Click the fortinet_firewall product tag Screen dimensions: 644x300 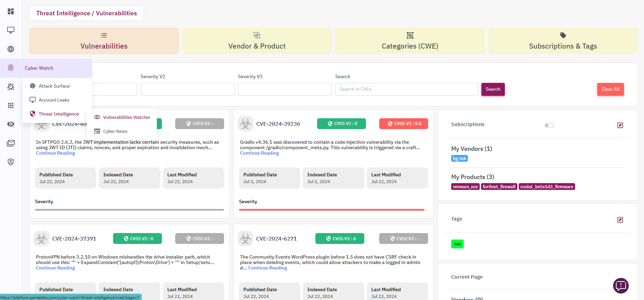click(x=499, y=187)
